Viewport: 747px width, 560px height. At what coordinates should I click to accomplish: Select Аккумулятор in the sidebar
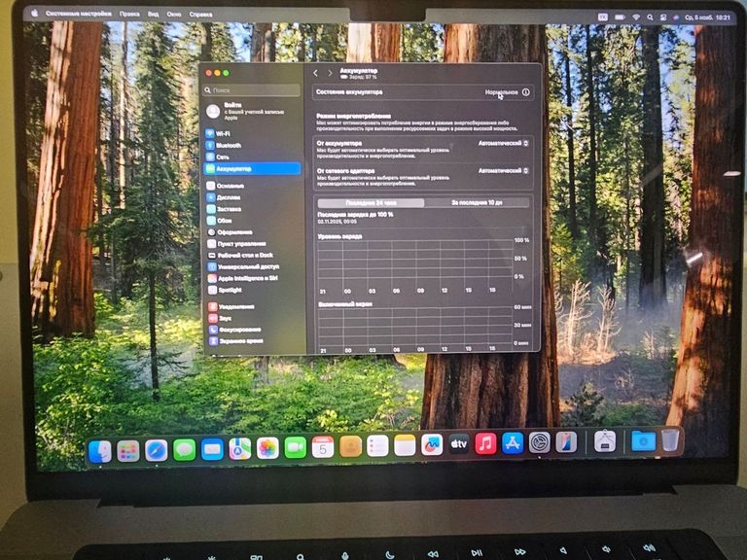(253, 168)
